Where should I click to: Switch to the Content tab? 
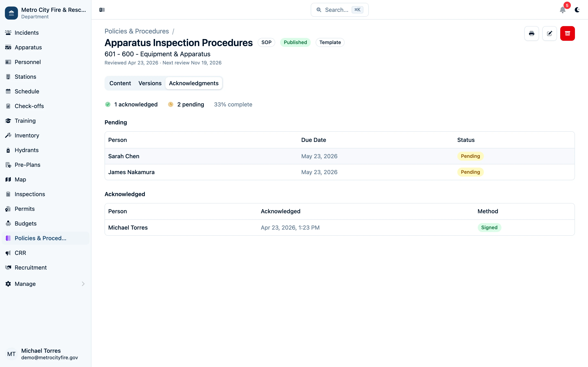120,83
